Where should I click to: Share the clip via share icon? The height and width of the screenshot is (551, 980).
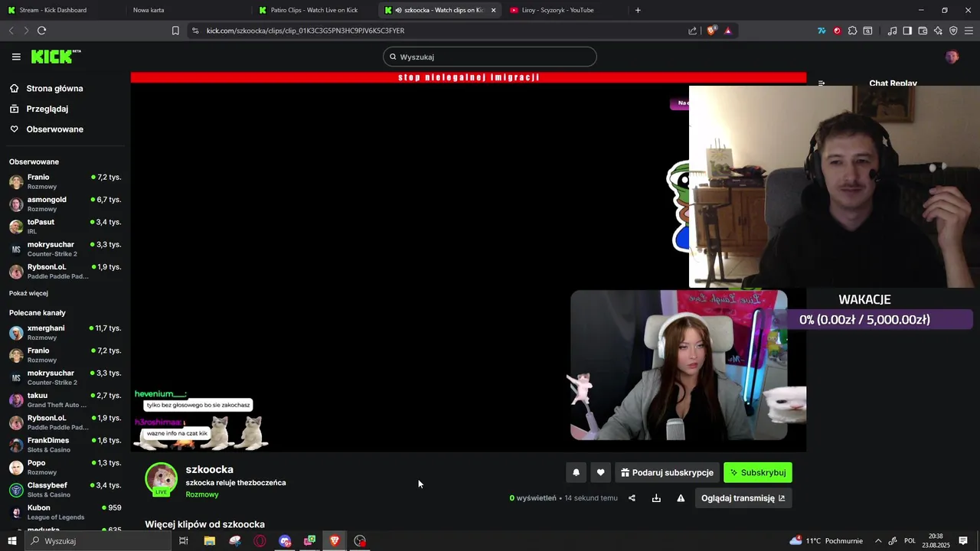[x=632, y=498]
